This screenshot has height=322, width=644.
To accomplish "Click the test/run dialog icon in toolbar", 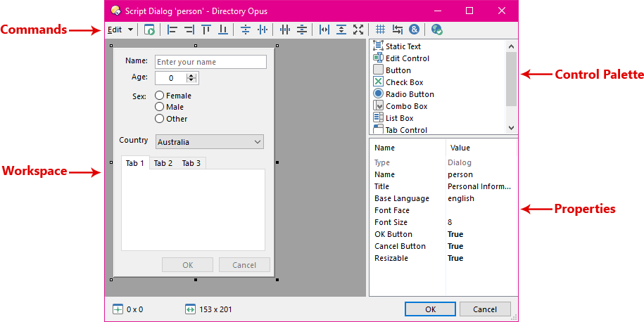I will pyautogui.click(x=149, y=30).
